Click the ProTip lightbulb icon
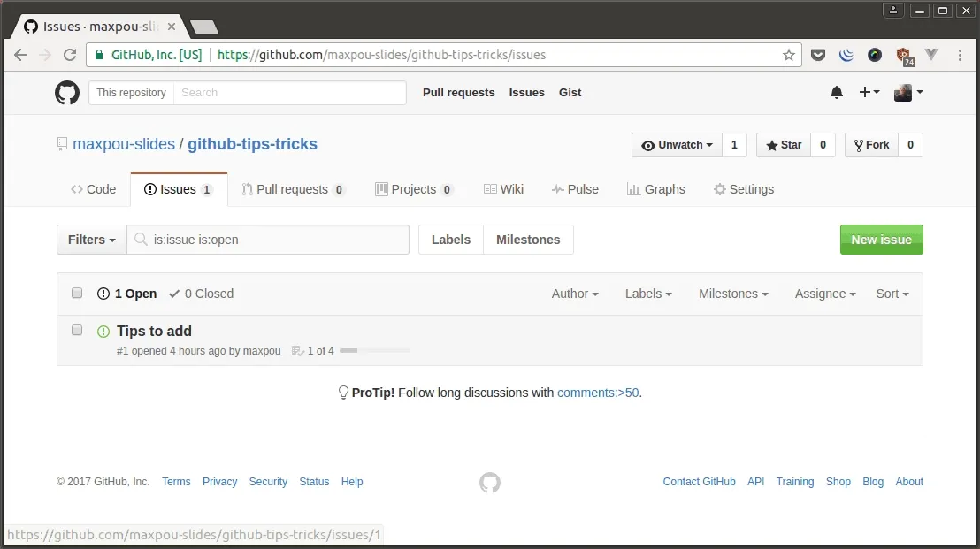 click(343, 393)
